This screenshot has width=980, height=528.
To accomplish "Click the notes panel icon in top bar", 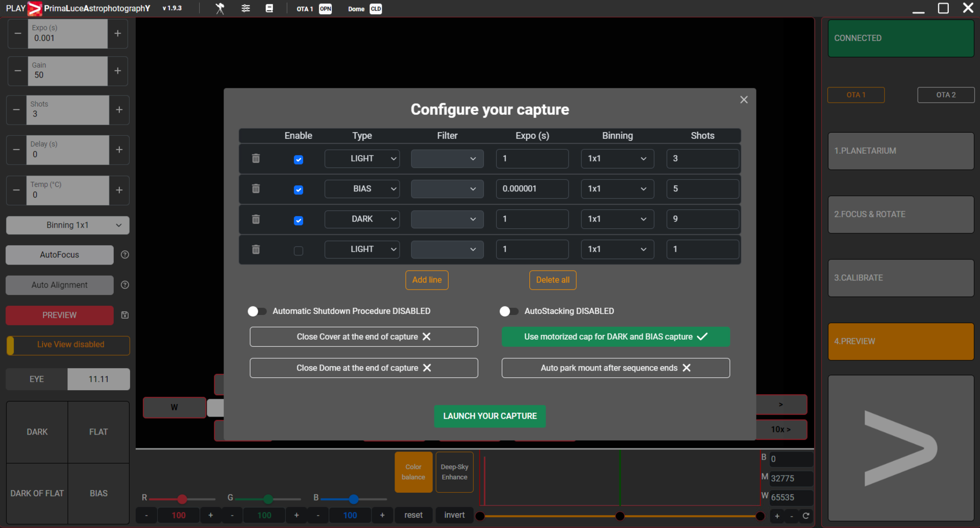I will tap(269, 8).
